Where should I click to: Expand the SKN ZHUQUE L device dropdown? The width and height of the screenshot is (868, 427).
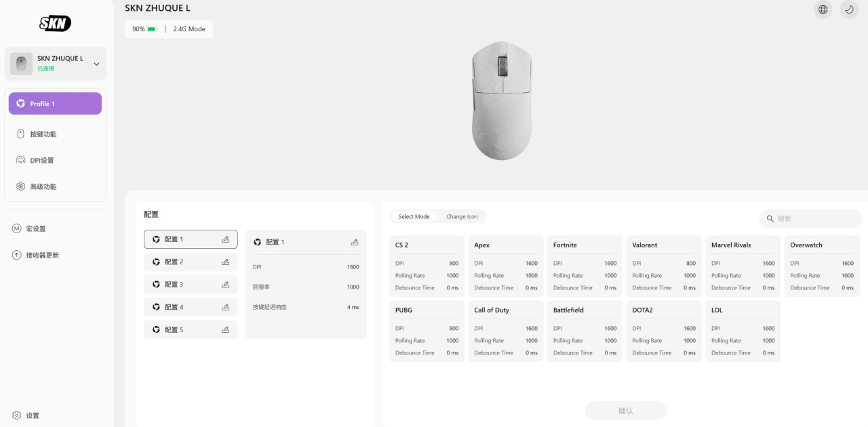[96, 64]
